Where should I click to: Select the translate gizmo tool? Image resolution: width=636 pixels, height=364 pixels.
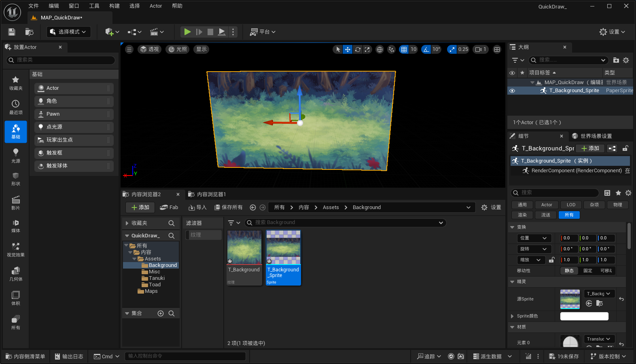(348, 49)
